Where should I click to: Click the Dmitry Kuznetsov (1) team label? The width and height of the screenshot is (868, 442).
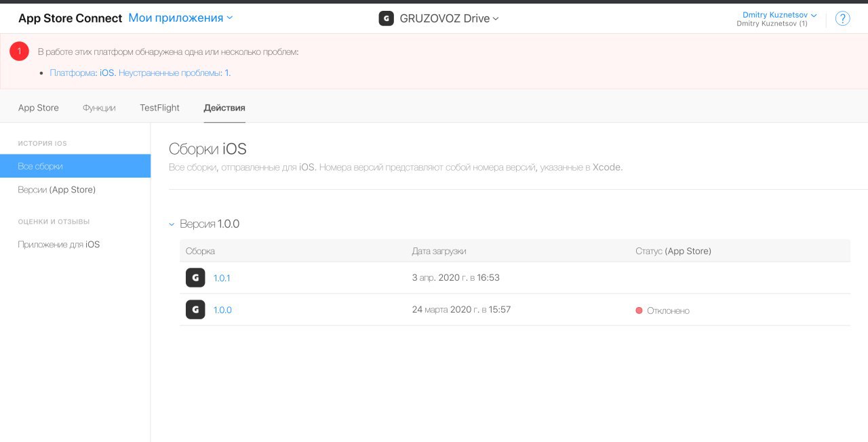click(772, 24)
